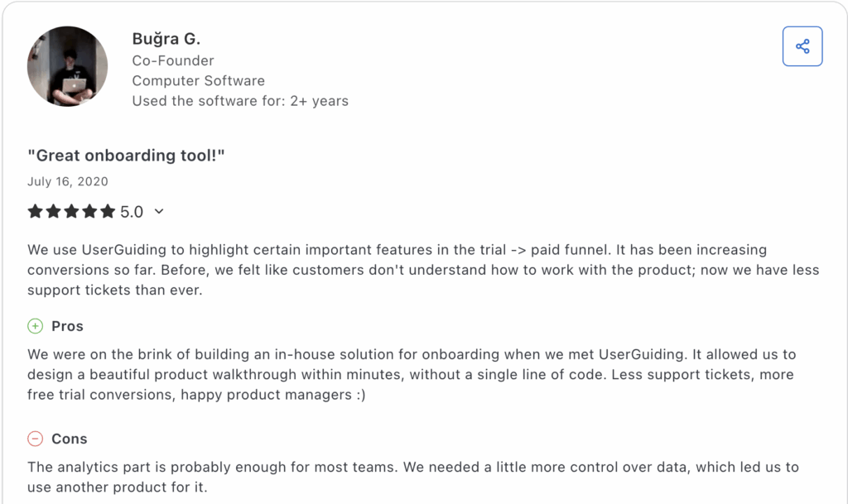Click the review title Great onboarding tool
Image resolution: width=848 pixels, height=504 pixels.
pyautogui.click(x=126, y=155)
